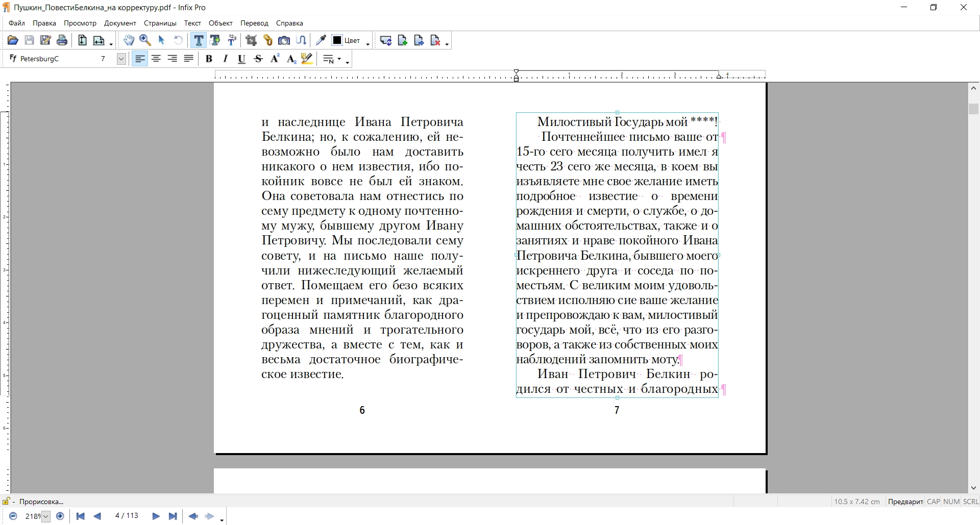Open the Документ menu

120,23
